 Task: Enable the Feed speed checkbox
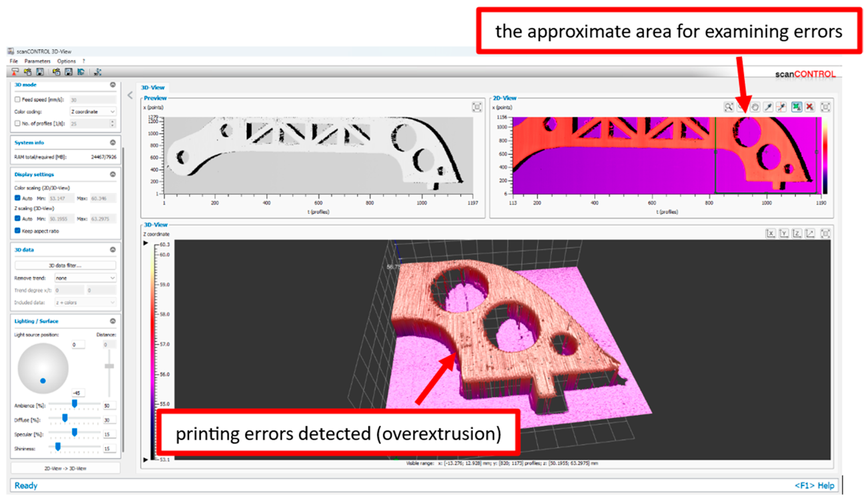click(17, 100)
